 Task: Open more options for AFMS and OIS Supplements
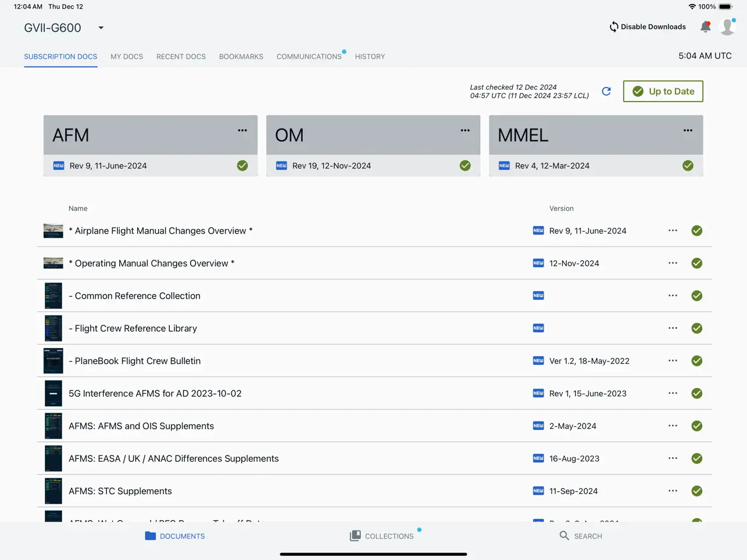coord(673,426)
